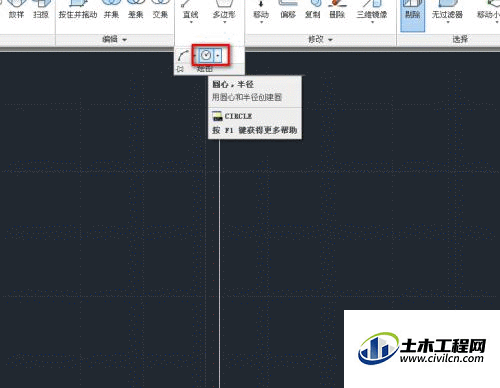Choose the Circle center-radius tool
This screenshot has height=388, width=500.
(206, 55)
